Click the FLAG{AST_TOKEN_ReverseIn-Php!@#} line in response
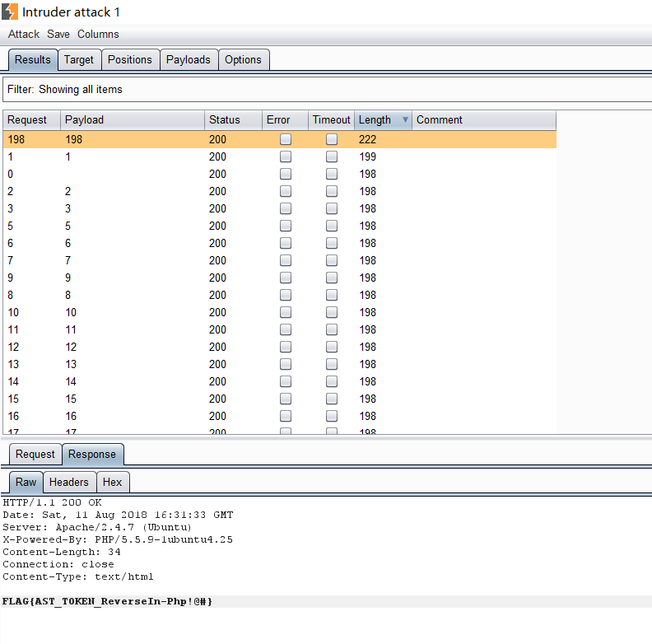 (107, 601)
